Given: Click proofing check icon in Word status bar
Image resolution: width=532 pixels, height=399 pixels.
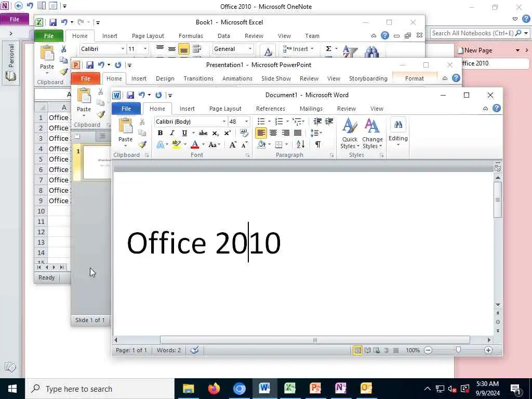Looking at the screenshot, I should coord(194,350).
